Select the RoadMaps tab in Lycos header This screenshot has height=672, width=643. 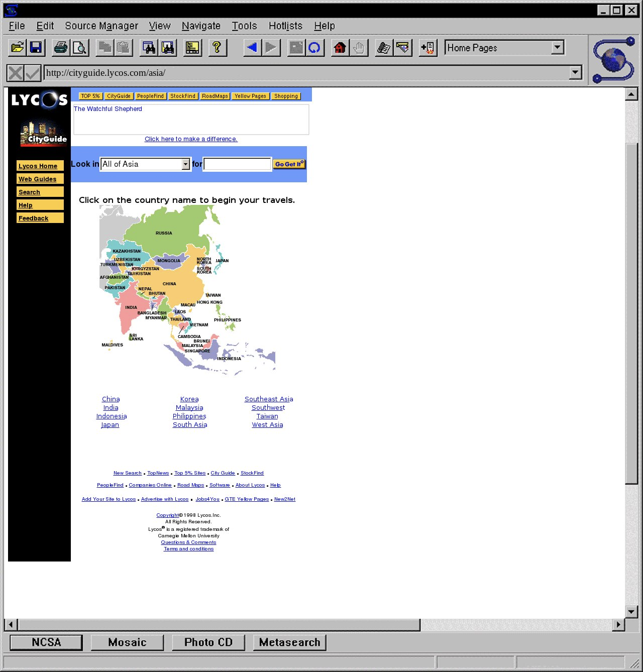215,96
